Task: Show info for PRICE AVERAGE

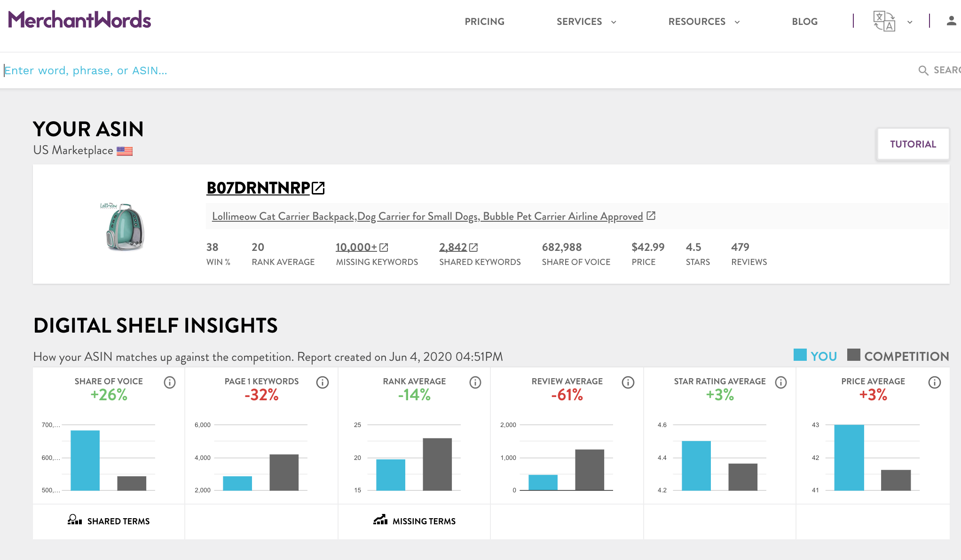Action: tap(935, 382)
